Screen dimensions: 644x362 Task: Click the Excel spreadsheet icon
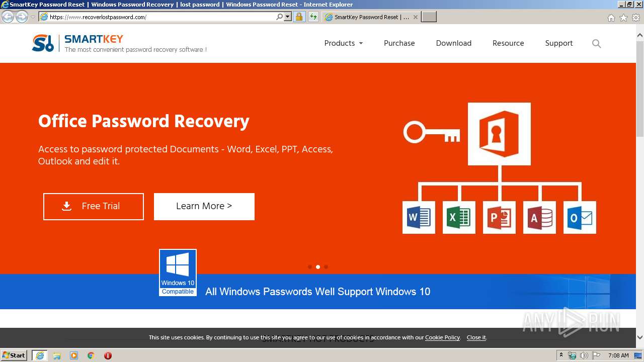[x=459, y=217]
